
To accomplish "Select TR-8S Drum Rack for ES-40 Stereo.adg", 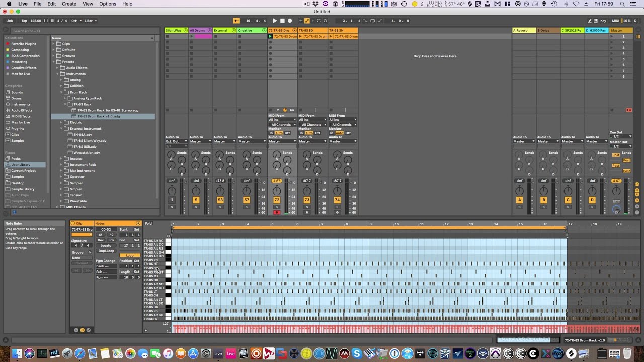I will (x=108, y=110).
